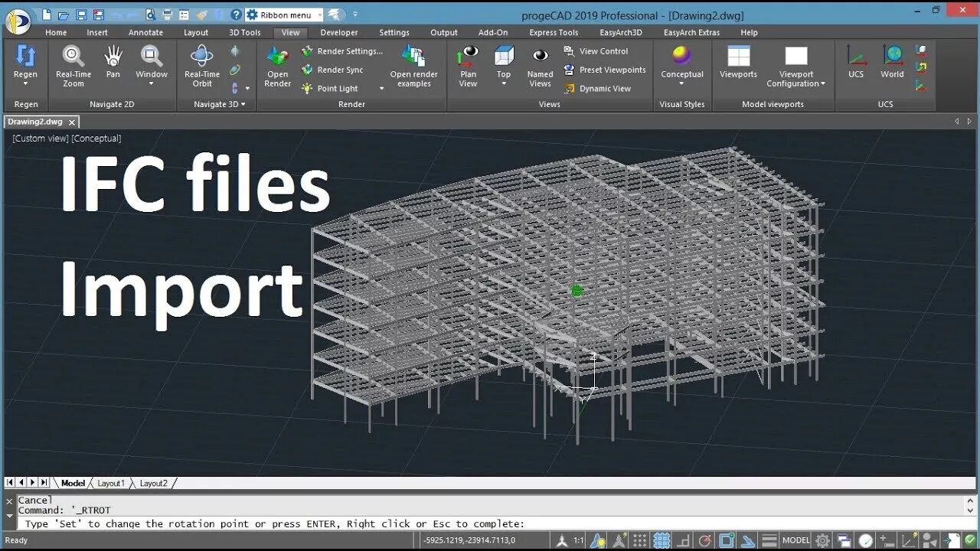Viewport: 980px width, 551px height.
Task: Open the Ribbon menu workspace combo box
Action: click(284, 15)
